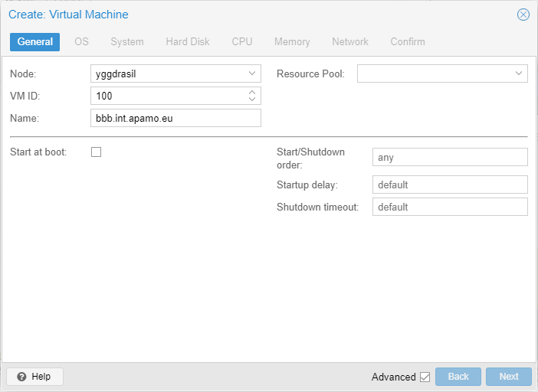Click the Next button
This screenshot has height=392, width=538.
(x=509, y=377)
